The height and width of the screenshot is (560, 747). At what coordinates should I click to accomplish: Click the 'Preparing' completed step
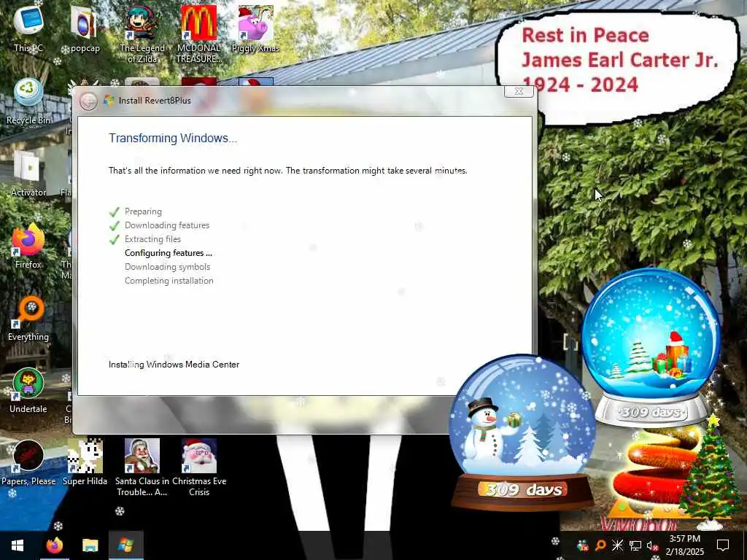[143, 211]
